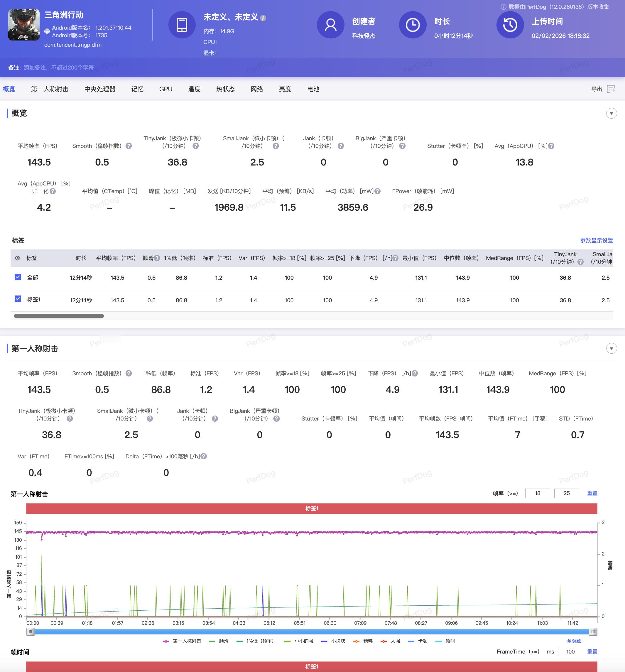This screenshot has width=625, height=672.
Task: Click the FrameTime threshold input showing 100
Action: (570, 652)
